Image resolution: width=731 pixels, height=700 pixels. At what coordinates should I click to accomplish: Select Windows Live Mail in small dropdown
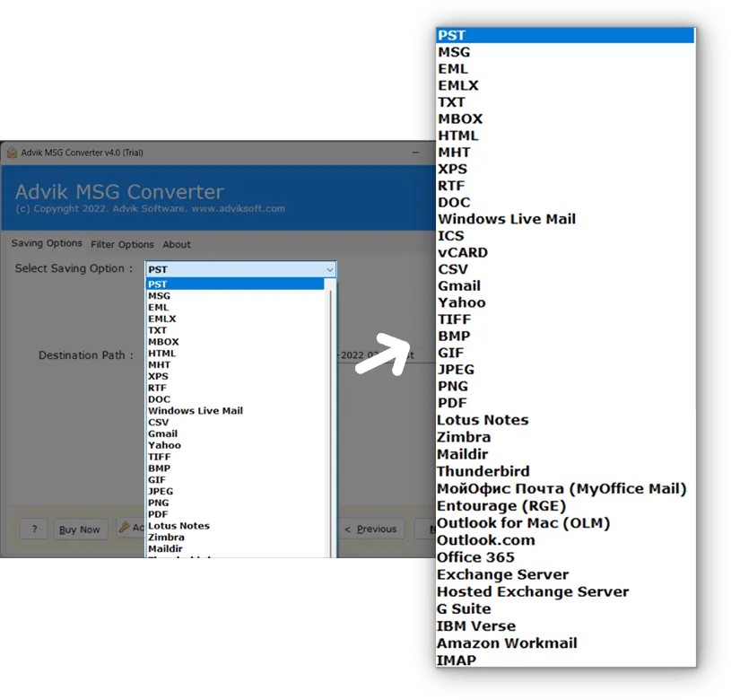coord(196,411)
